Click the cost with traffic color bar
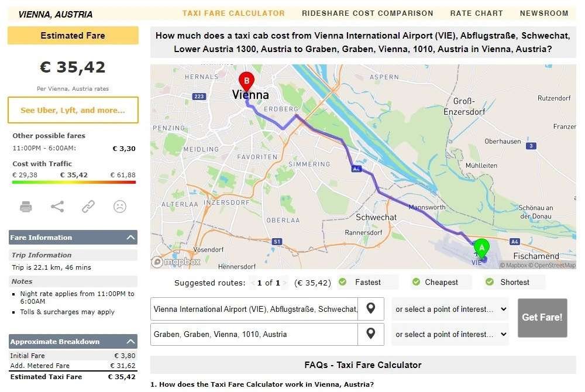This screenshot has width=585, height=392. (x=74, y=182)
